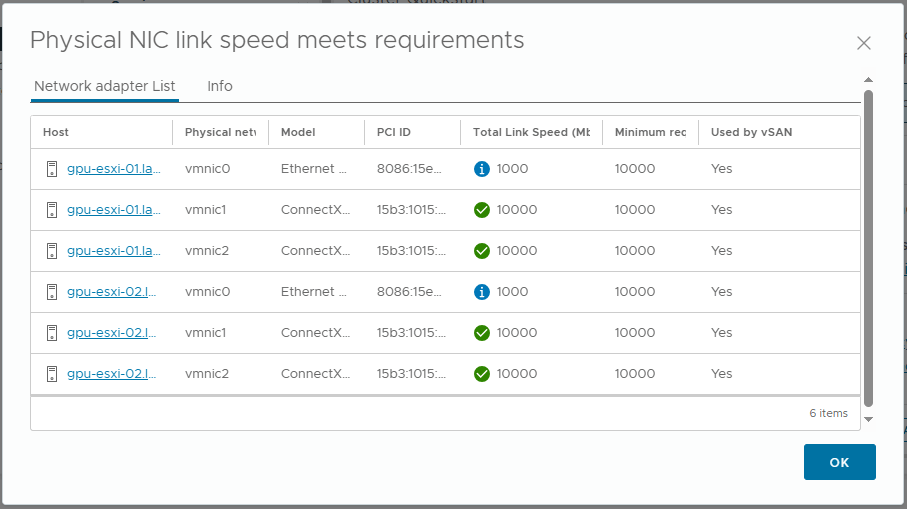The image size is (907, 509).
Task: Click green check icon for gpu-esxi-02 vmnic1
Action: tap(482, 333)
